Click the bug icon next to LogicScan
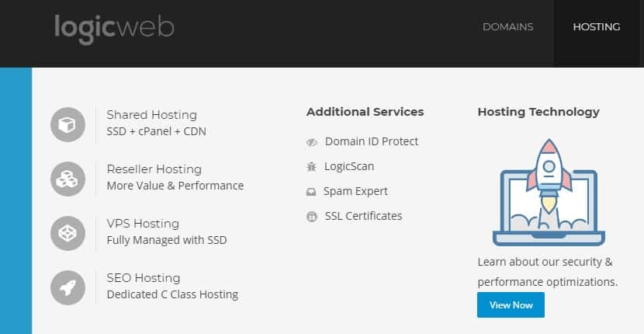Viewport: 644px width, 334px height. tap(311, 166)
